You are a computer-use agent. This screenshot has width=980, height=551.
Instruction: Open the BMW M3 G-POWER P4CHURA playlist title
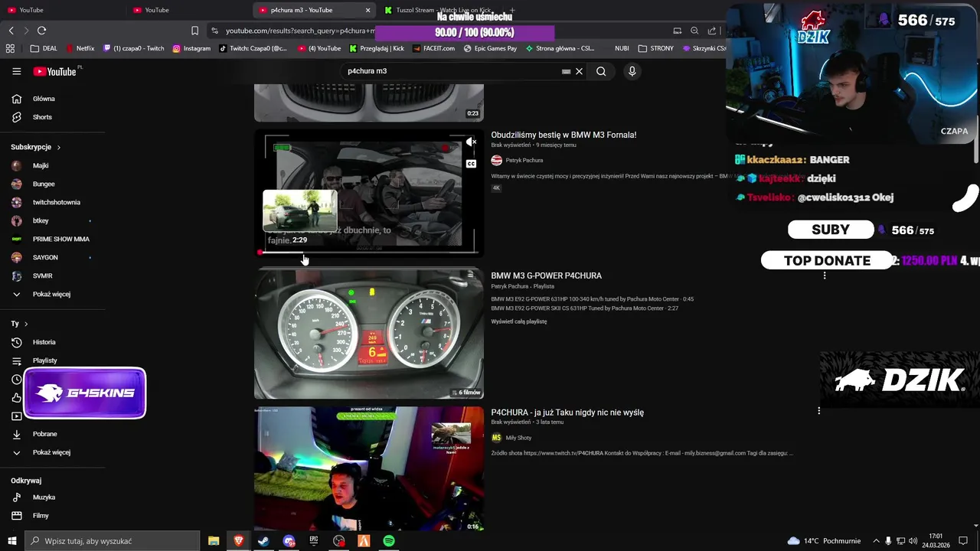pos(546,275)
